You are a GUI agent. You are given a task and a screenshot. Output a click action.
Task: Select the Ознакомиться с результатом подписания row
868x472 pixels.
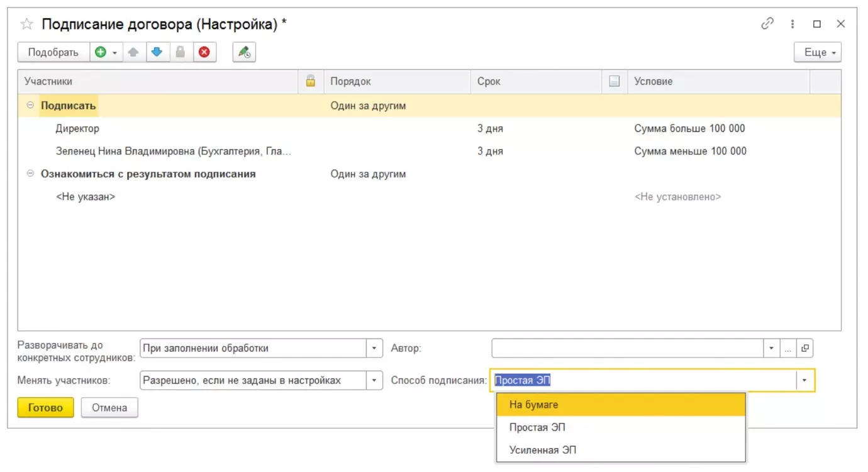[430, 174]
